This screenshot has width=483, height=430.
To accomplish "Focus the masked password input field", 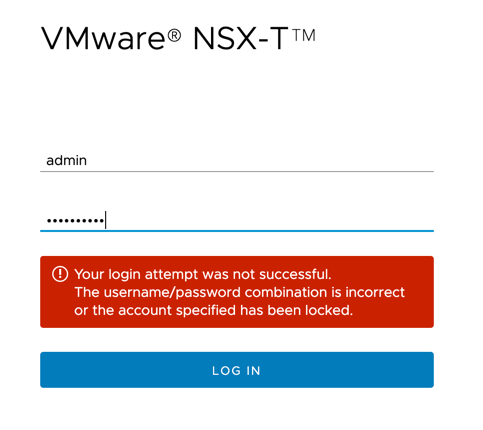I will click(237, 220).
